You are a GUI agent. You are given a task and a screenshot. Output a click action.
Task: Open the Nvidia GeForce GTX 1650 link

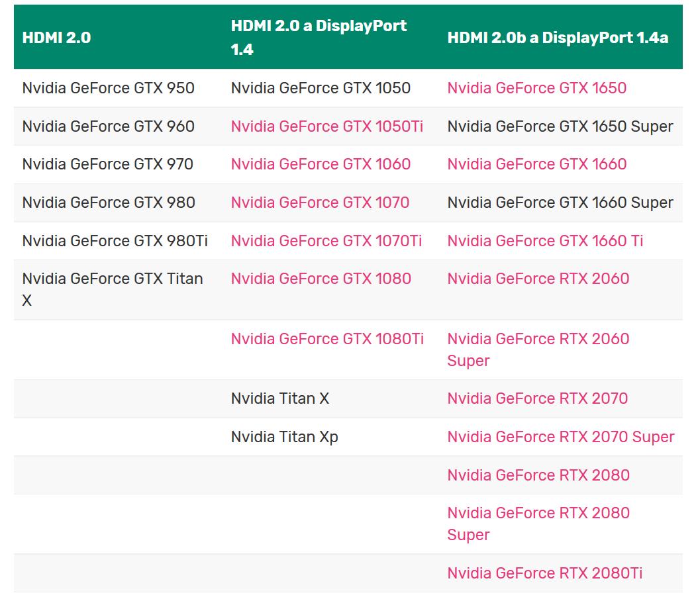(x=536, y=88)
